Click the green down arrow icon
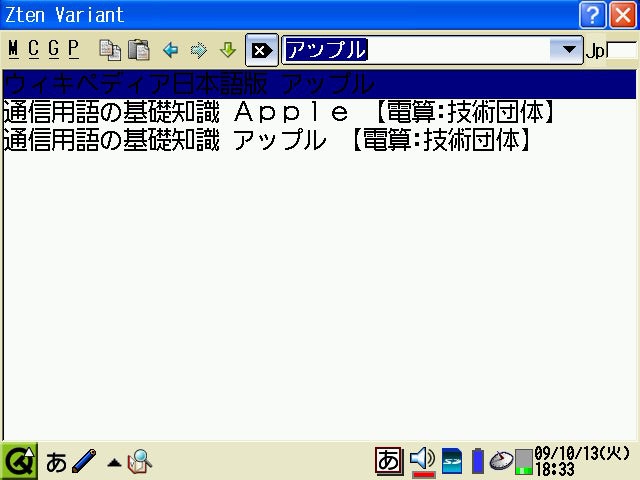The width and height of the screenshot is (640, 480). 228,50
